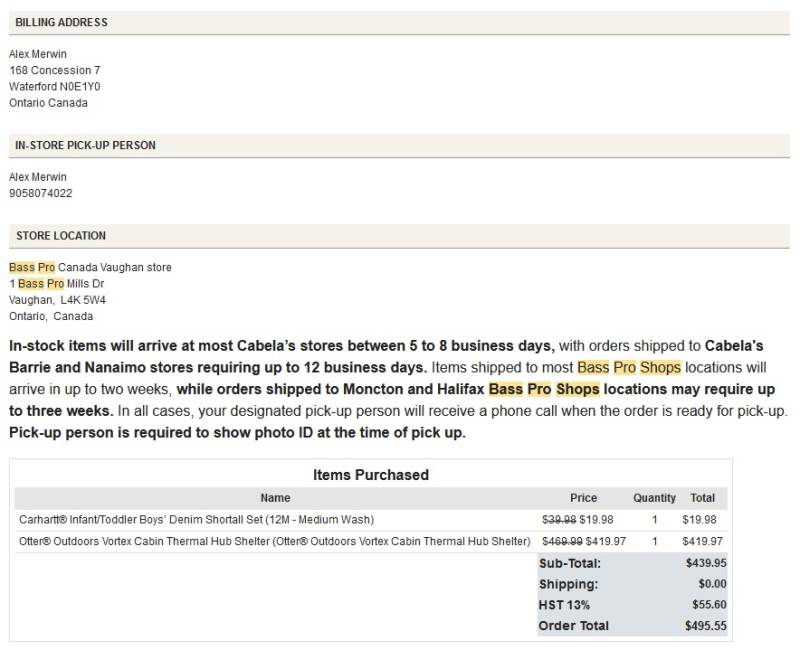Click the STORE LOCATION section heading

[61, 236]
